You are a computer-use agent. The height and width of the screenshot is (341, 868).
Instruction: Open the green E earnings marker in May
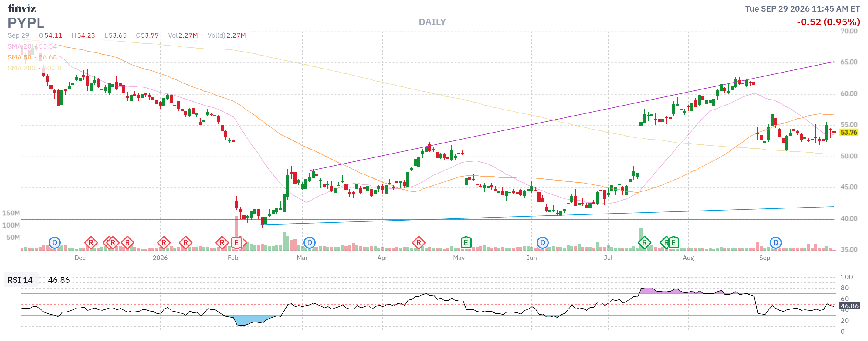466,243
